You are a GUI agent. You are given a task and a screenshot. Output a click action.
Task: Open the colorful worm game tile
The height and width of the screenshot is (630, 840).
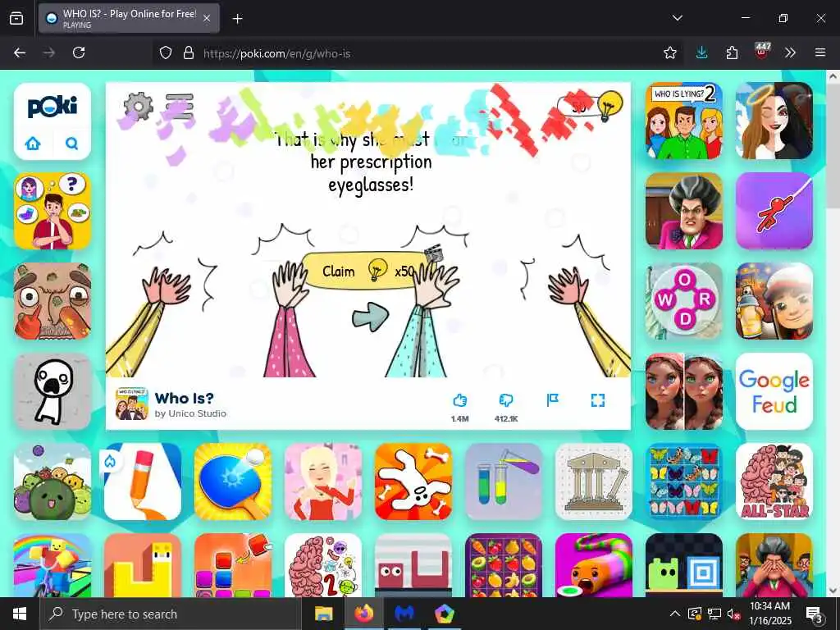click(594, 564)
